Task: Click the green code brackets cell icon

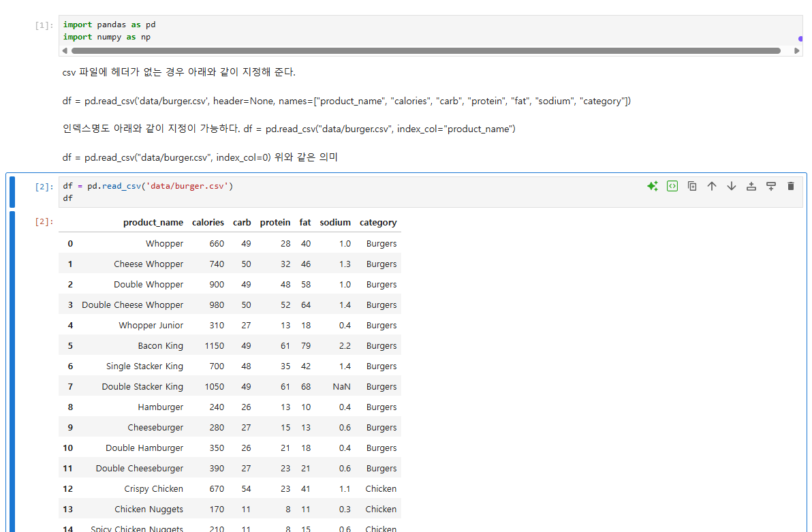Action: 672,186
